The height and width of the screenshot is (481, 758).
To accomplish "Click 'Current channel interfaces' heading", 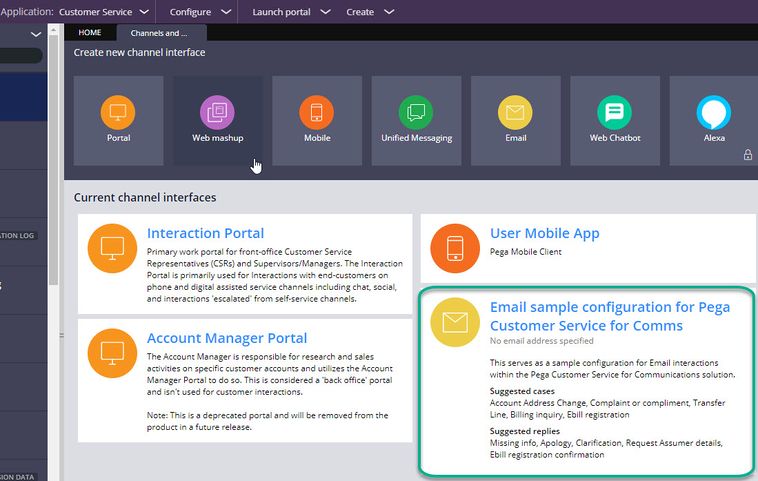I will point(145,197).
